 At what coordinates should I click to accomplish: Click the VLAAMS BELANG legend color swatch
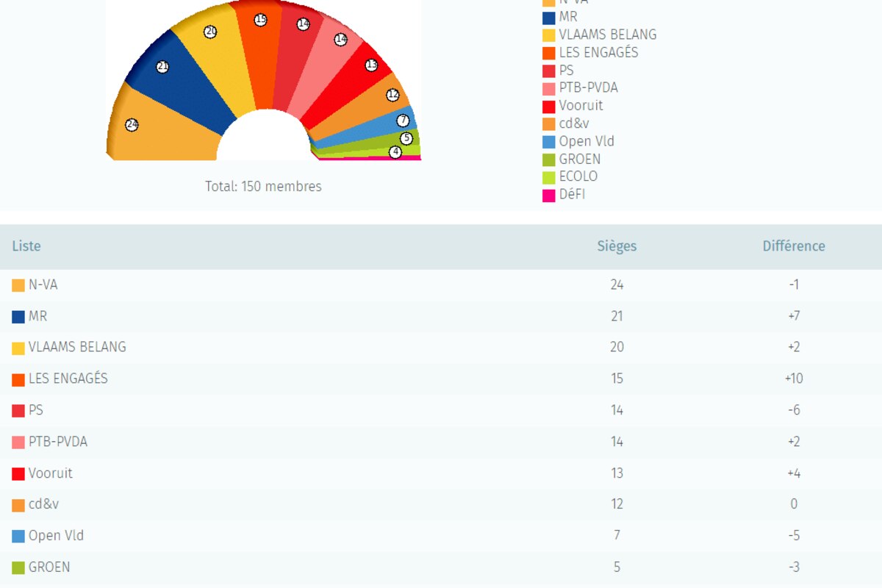[548, 35]
